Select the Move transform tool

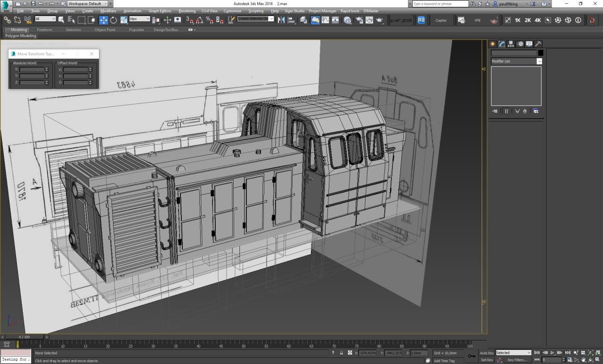[x=104, y=20]
